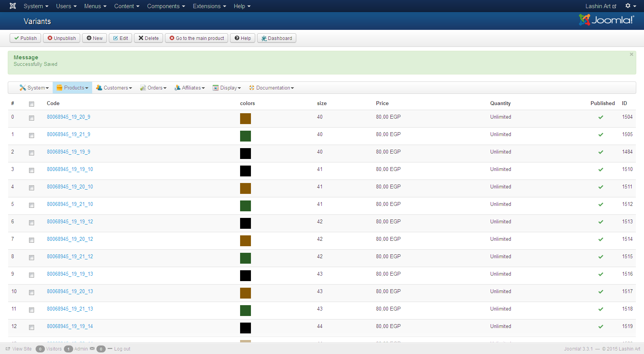Click View Site in the footer
The width and height of the screenshot is (644, 354).
[19, 349]
